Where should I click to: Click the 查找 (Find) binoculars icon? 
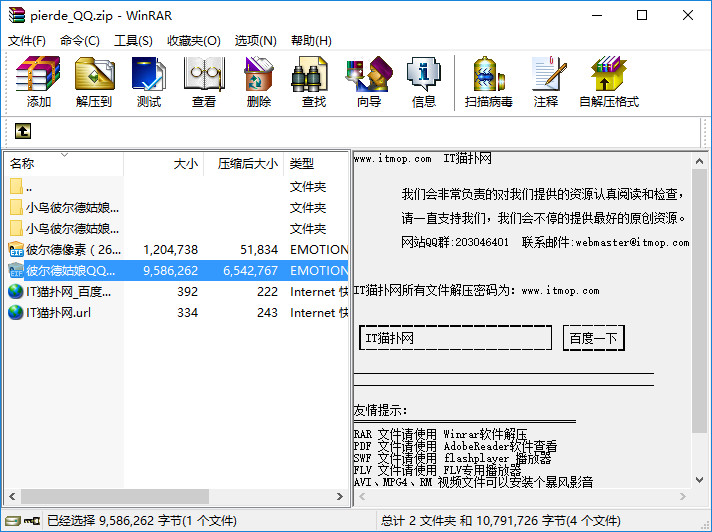click(309, 74)
